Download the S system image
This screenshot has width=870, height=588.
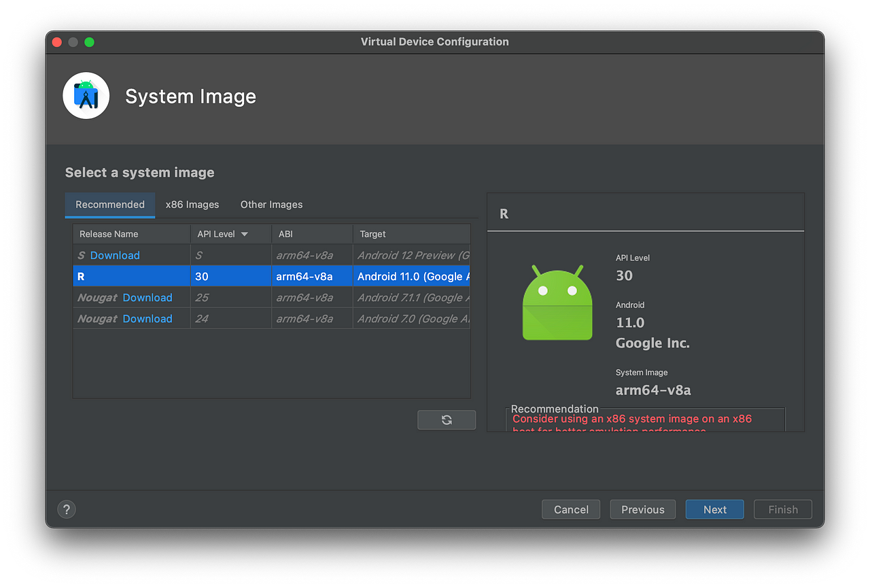pyautogui.click(x=115, y=256)
